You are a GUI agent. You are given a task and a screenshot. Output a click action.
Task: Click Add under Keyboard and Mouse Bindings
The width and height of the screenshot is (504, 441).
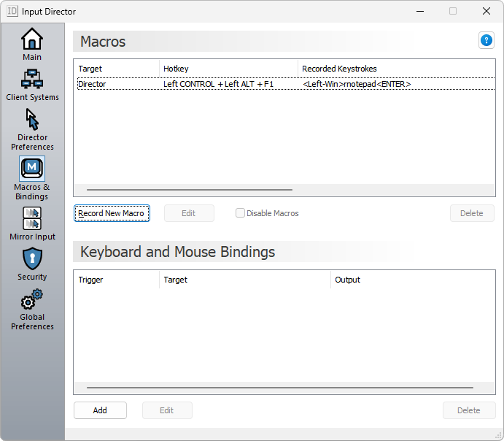click(x=100, y=410)
